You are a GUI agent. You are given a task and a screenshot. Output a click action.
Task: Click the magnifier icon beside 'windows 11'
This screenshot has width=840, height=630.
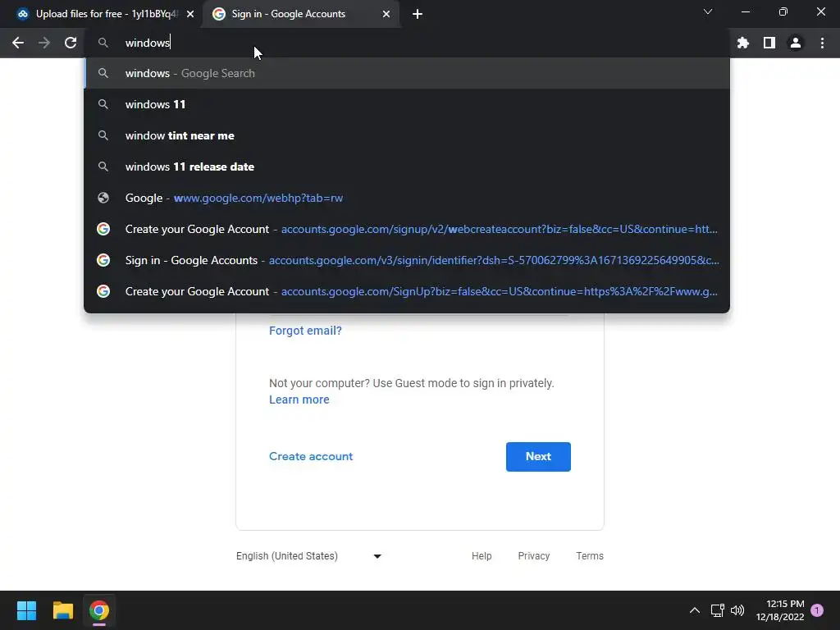tap(103, 104)
